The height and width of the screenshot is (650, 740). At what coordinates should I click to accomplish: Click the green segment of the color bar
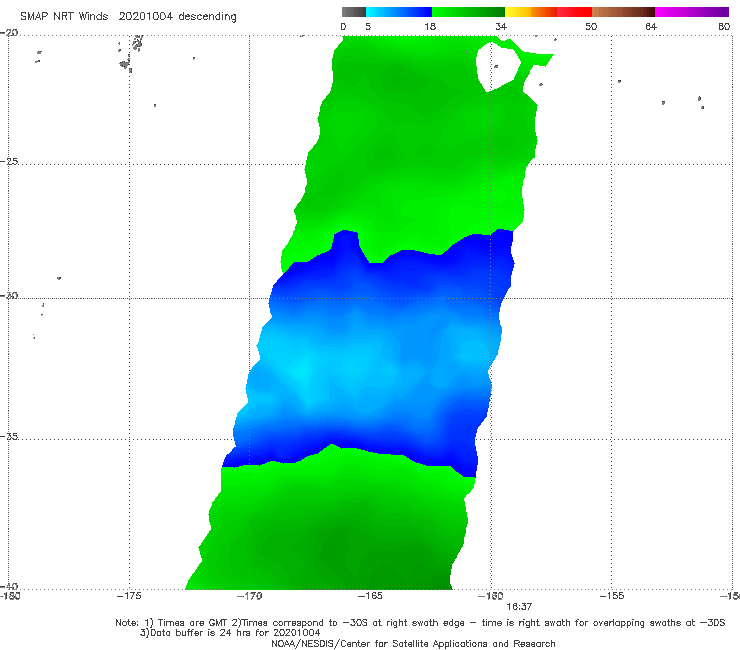tap(468, 12)
